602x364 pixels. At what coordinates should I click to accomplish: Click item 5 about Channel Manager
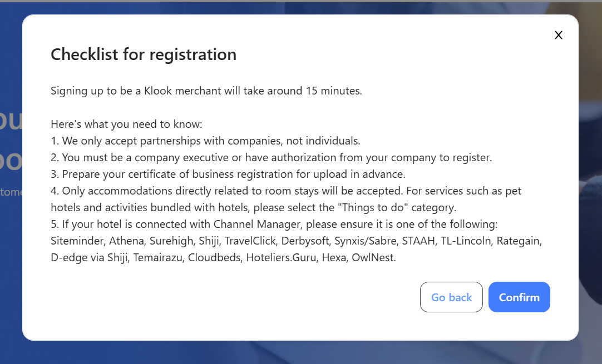(274, 225)
